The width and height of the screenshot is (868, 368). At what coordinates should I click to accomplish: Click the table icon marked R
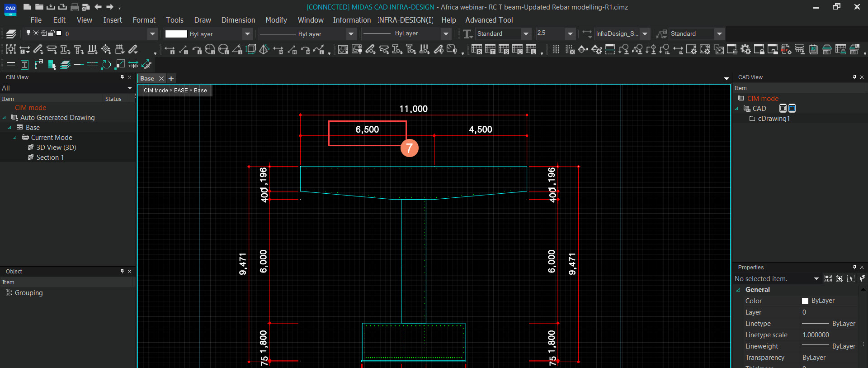[x=476, y=49]
